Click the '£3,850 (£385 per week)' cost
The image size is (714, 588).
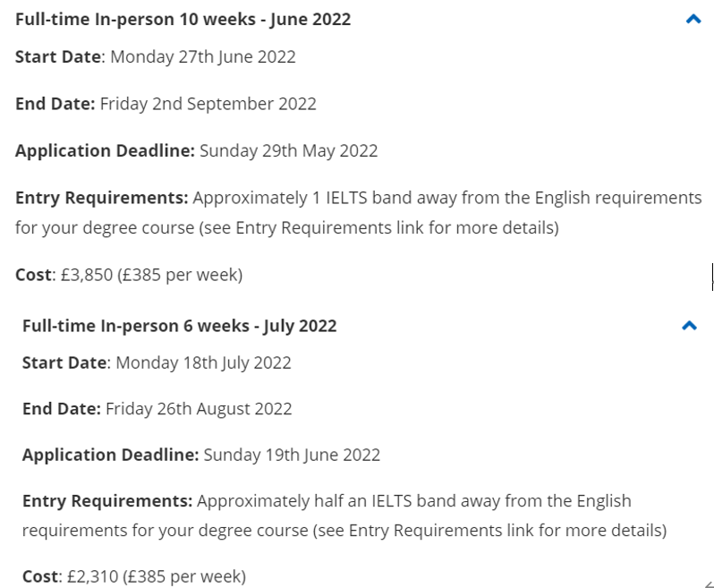(151, 275)
